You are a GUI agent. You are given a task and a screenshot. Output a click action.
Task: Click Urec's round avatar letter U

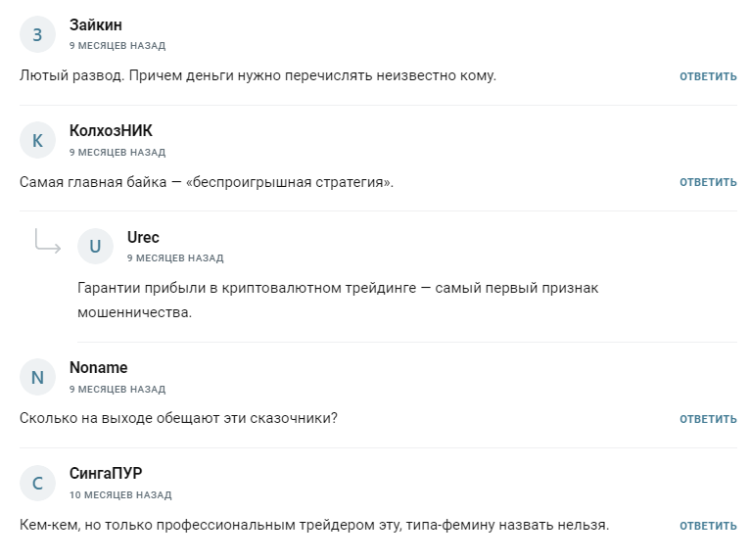click(95, 247)
